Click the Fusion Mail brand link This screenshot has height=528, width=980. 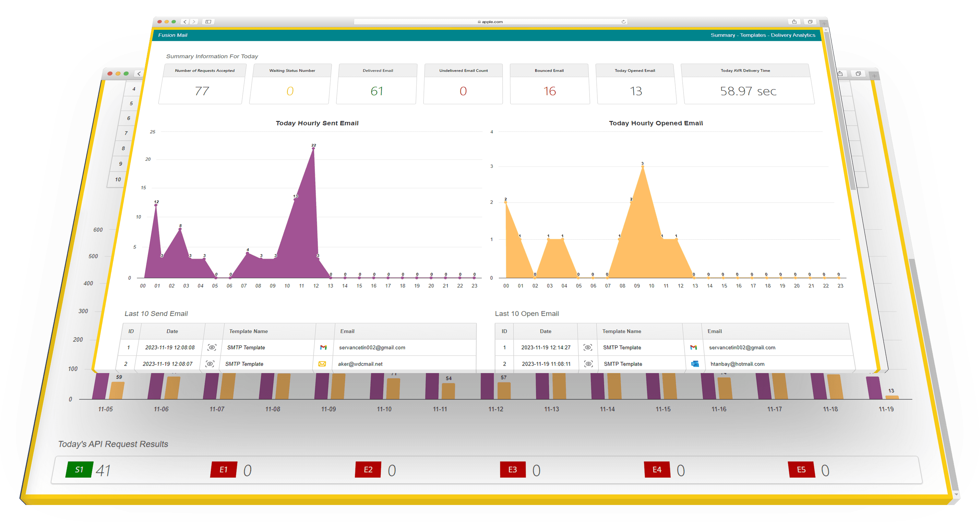coord(173,35)
